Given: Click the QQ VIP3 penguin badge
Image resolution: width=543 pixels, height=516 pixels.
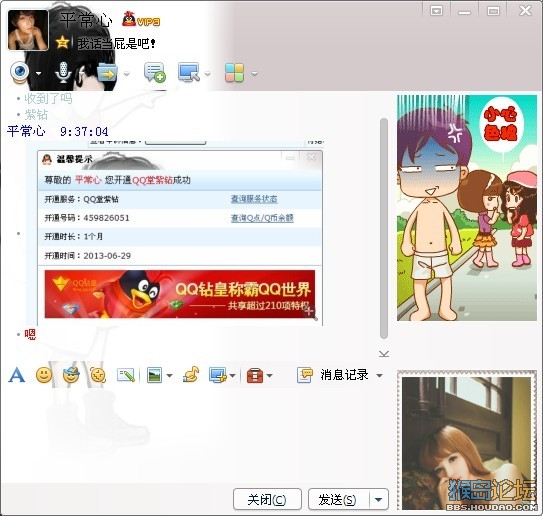Looking at the screenshot, I should 141,20.
